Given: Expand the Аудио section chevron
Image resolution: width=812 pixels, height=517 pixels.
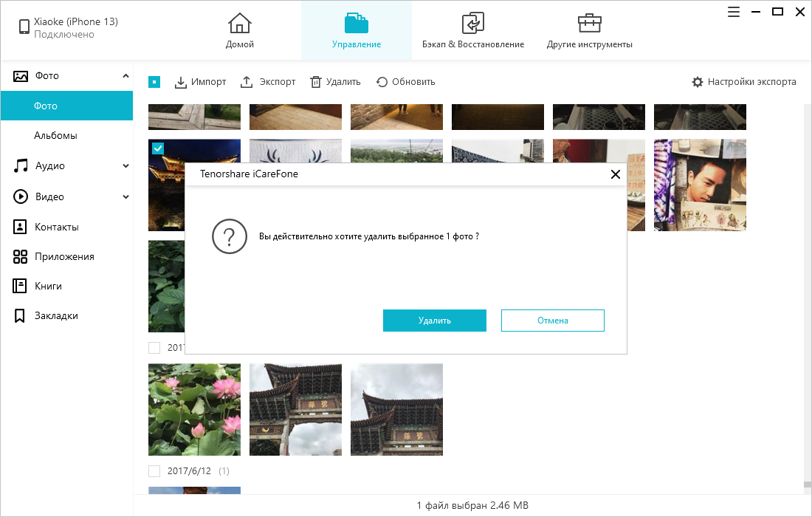Looking at the screenshot, I should click(x=125, y=165).
